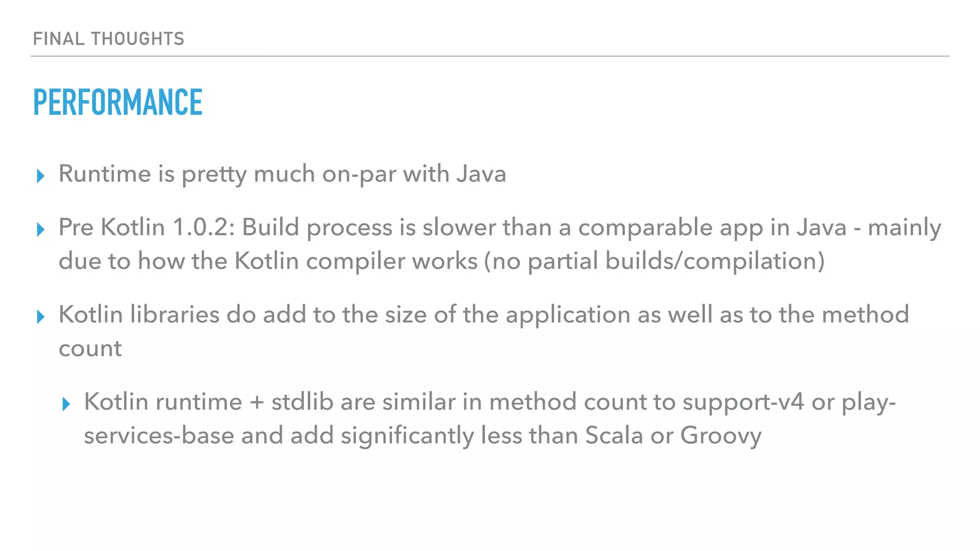Viewport: 980px width, 551px height.
Task: Select the bullet arrow next to "Kotlin libraries"
Action: tap(41, 317)
